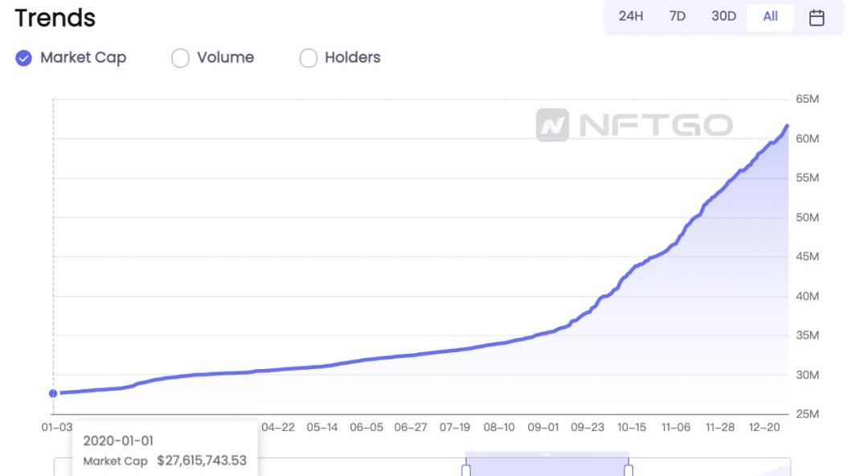Click the 10-15 date label on x-axis
The width and height of the screenshot is (868, 476).
[x=632, y=428]
